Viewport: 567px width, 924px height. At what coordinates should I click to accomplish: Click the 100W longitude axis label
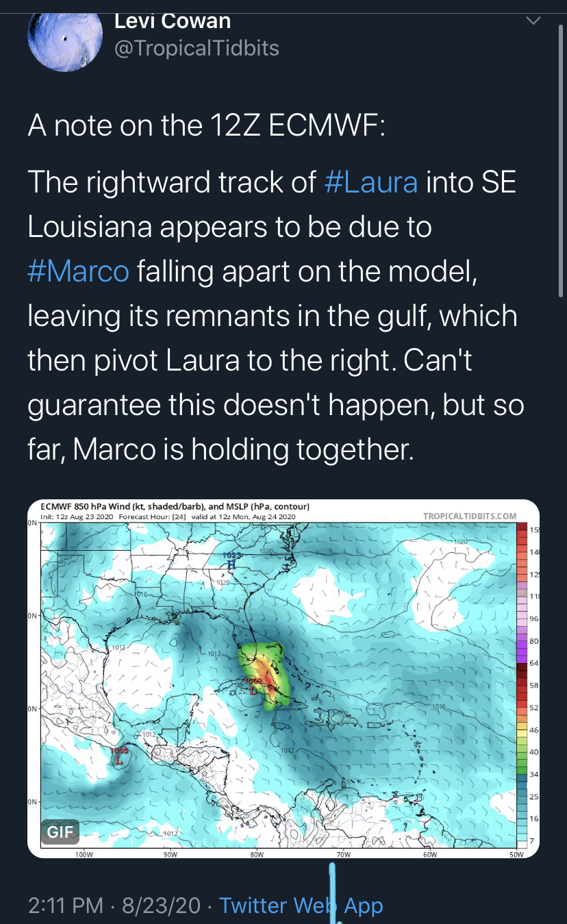point(84,855)
